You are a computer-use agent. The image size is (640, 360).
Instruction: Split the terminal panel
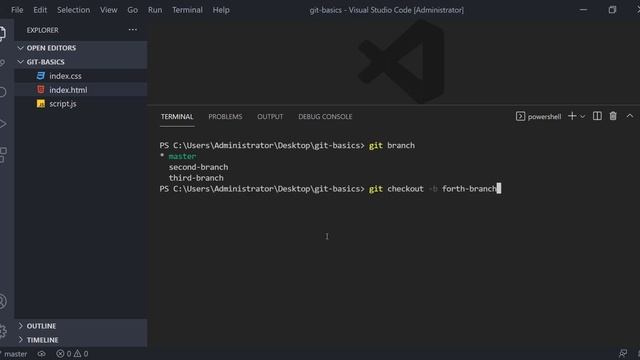(x=597, y=116)
